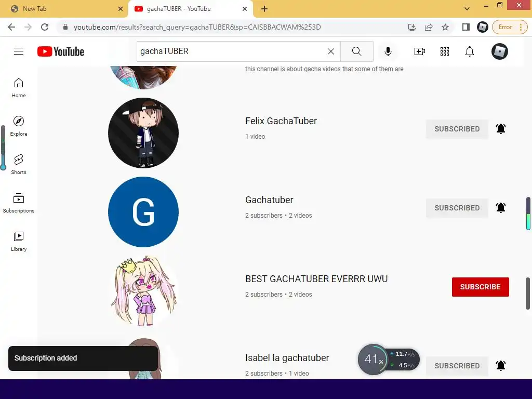Viewport: 532px width, 399px height.
Task: Expand the tab search chevron
Action: pyautogui.click(x=467, y=9)
